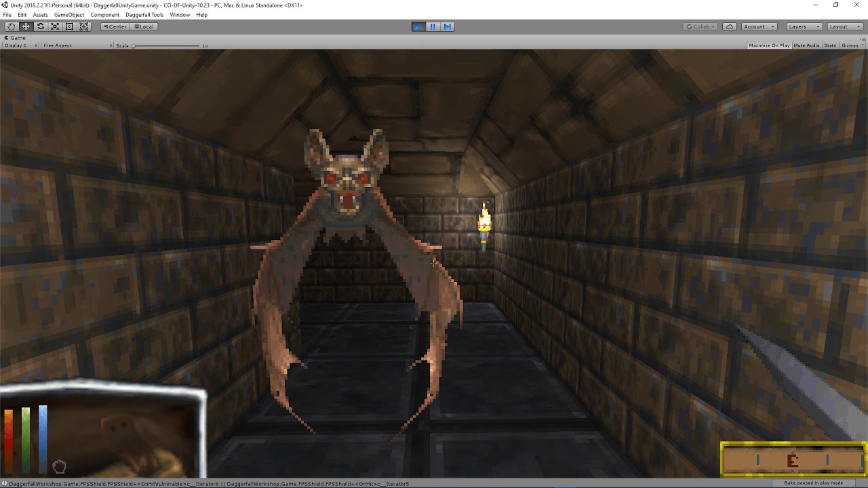The height and width of the screenshot is (488, 868).
Task: Open the Component menu
Action: pos(104,15)
